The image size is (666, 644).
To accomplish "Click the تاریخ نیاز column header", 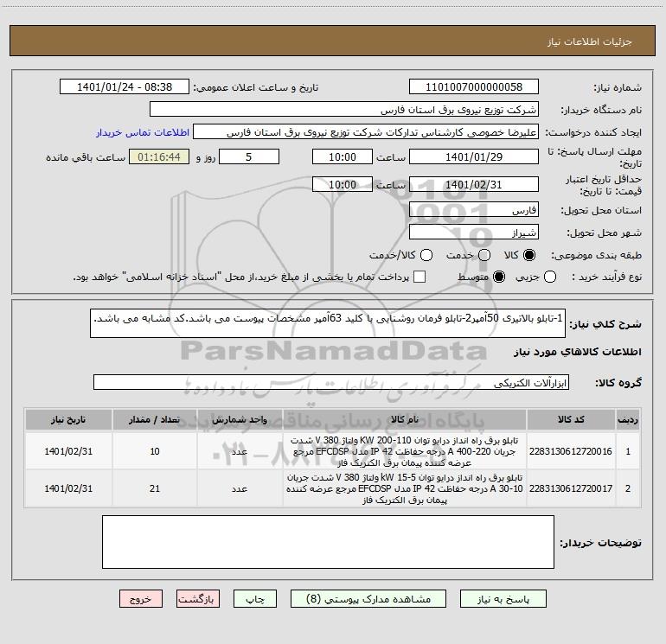I will 68,419.
